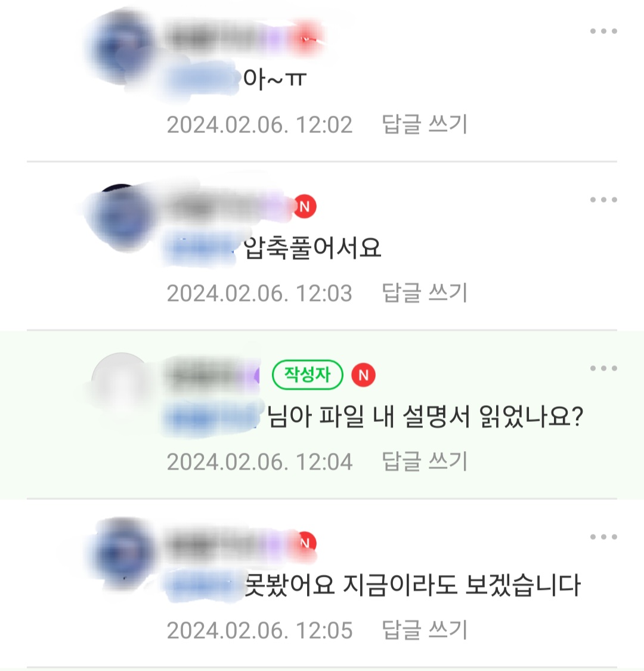Click comment text 못봤어요 지금이라도 보겠습니다
Image resolution: width=644 pixels, height=671 pixels.
(x=413, y=585)
